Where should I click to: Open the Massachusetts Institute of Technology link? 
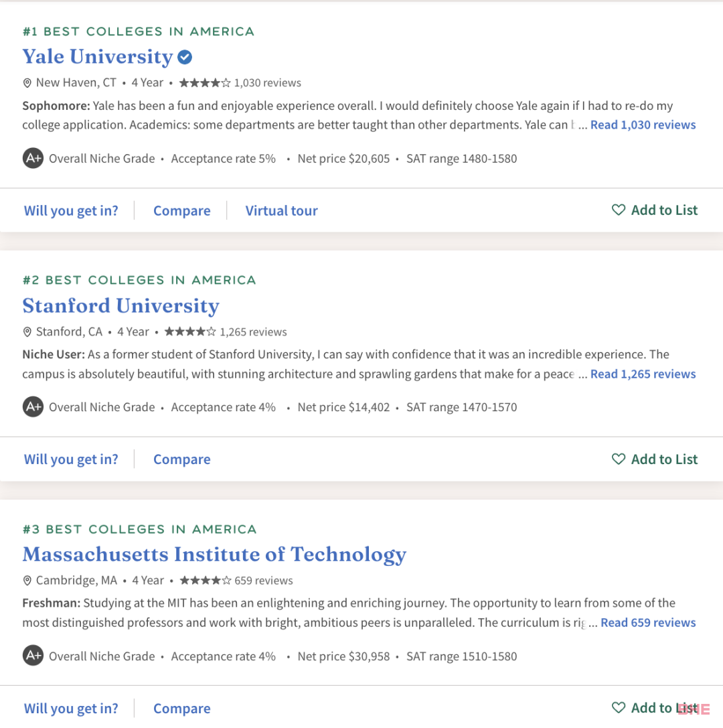click(214, 555)
